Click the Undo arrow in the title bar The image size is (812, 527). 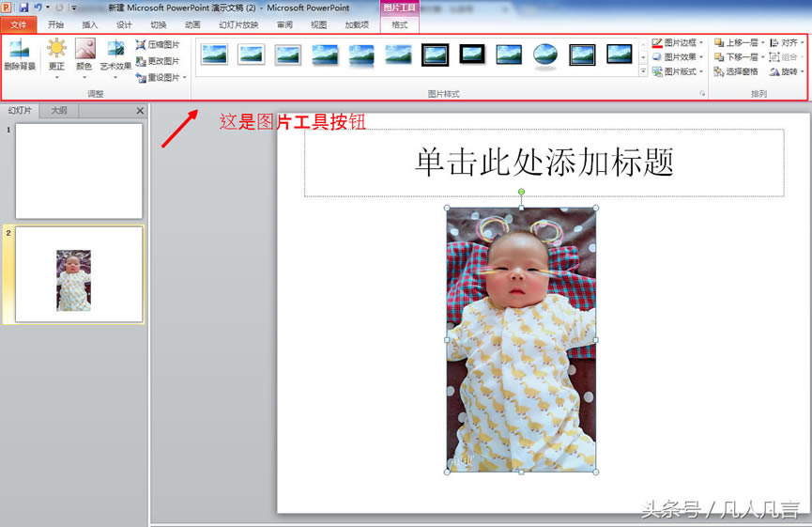coord(38,7)
